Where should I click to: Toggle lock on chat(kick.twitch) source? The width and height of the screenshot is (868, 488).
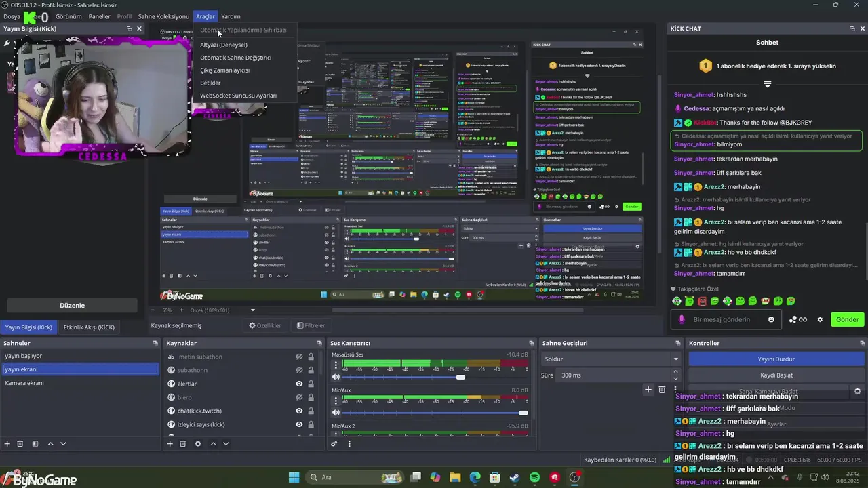pos(311,411)
